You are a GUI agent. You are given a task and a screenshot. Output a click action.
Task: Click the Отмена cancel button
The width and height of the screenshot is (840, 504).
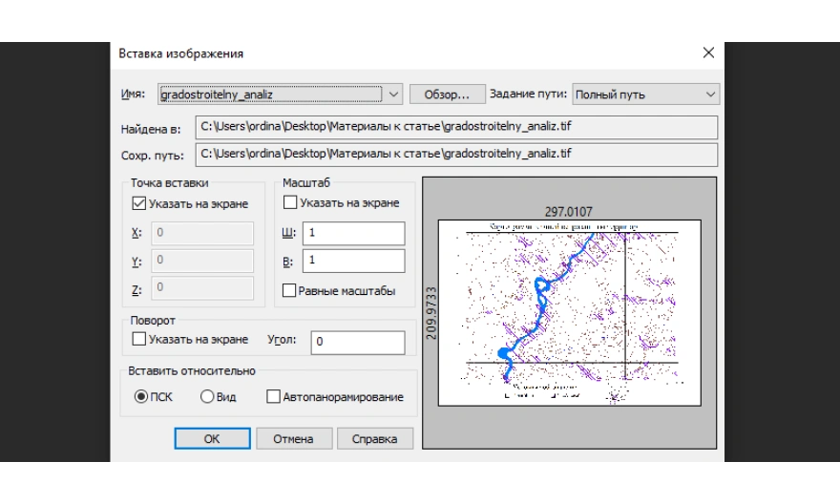pyautogui.click(x=293, y=439)
